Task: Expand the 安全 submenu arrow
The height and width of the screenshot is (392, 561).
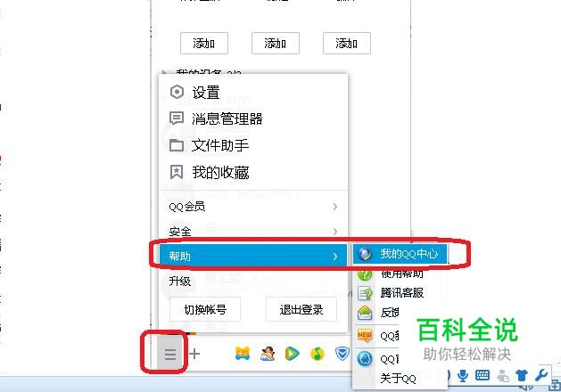Action: [x=334, y=232]
